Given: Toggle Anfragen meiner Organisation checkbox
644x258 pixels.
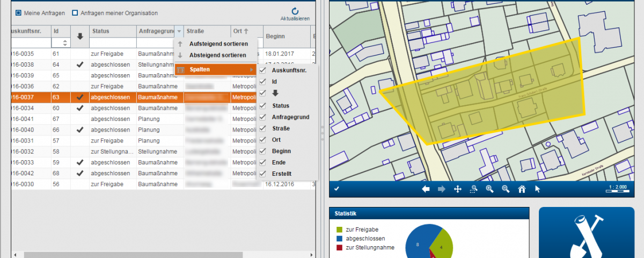Looking at the screenshot, I should 75,13.
